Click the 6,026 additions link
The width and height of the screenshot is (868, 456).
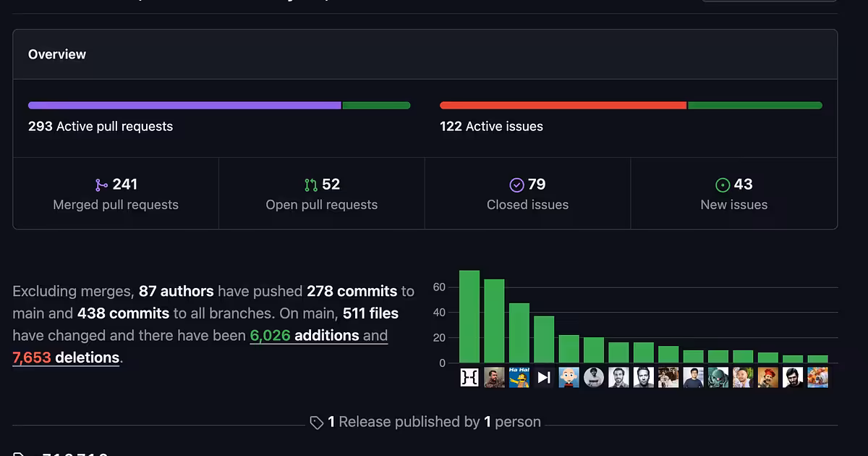coord(305,336)
